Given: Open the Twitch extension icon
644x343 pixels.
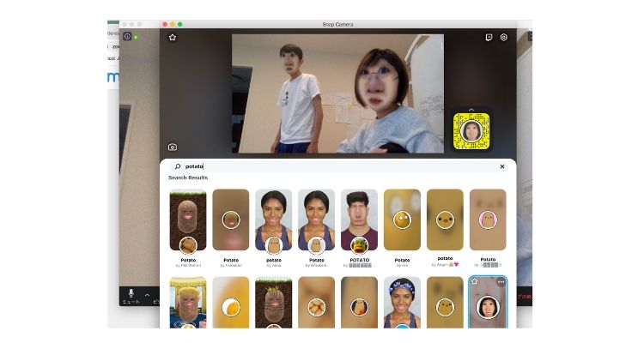Looking at the screenshot, I should point(489,38).
